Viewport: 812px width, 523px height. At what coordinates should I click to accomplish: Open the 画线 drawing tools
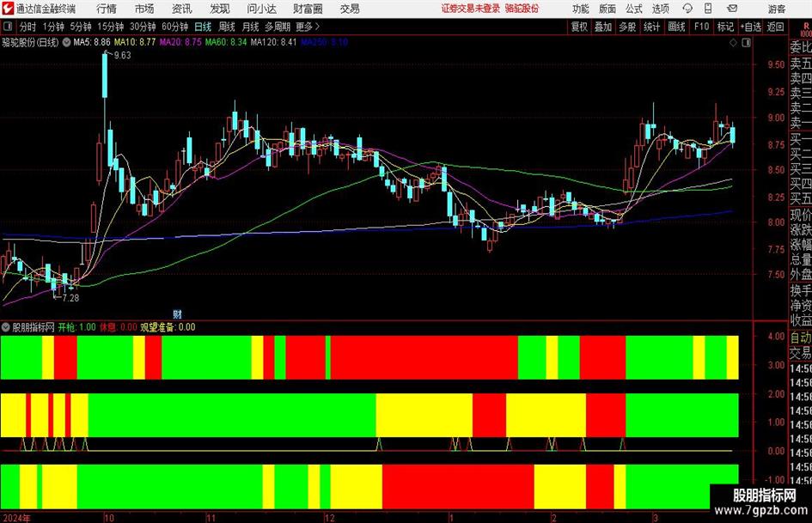click(x=677, y=27)
